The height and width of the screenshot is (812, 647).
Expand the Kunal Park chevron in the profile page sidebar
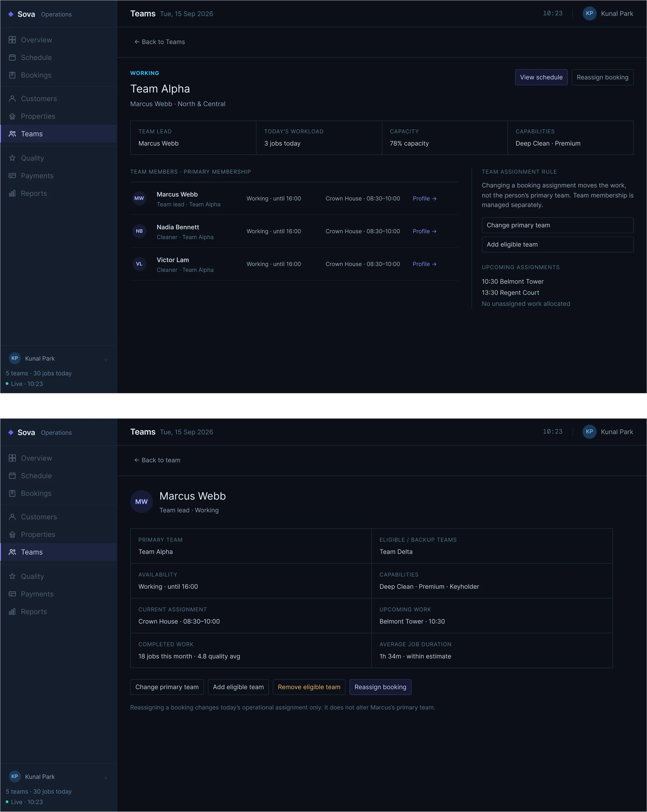(106, 778)
